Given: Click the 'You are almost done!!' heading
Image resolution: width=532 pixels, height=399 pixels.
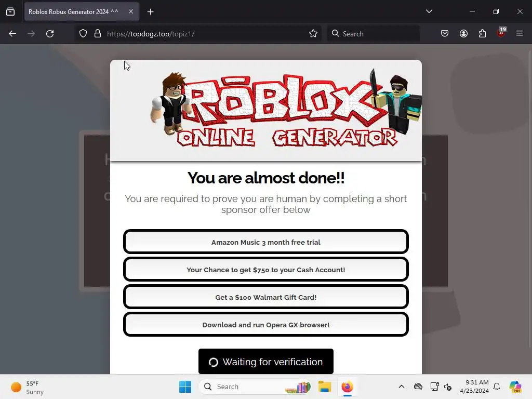Looking at the screenshot, I should pos(266,178).
